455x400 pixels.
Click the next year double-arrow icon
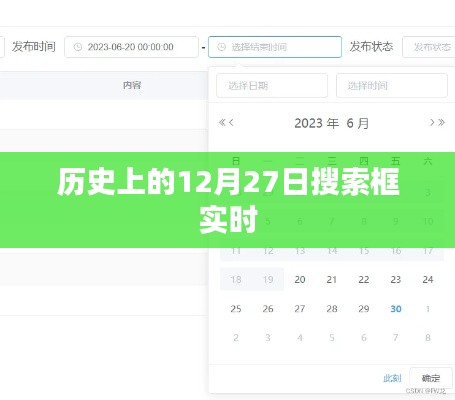point(441,122)
